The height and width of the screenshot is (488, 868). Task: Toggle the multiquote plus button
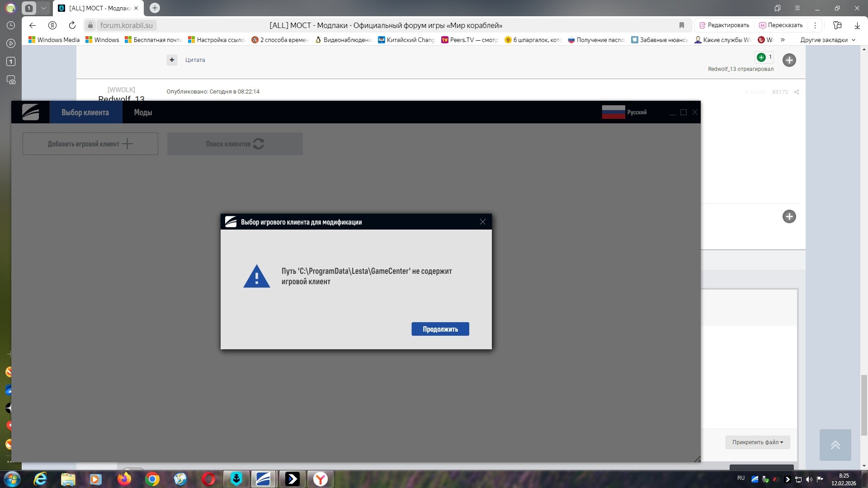coord(172,60)
